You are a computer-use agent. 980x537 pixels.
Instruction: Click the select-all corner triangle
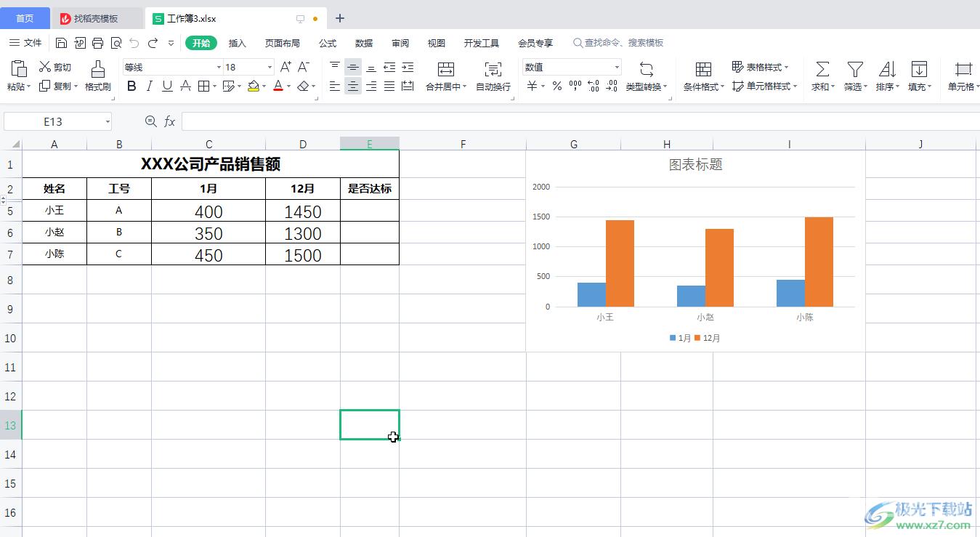[x=15, y=144]
